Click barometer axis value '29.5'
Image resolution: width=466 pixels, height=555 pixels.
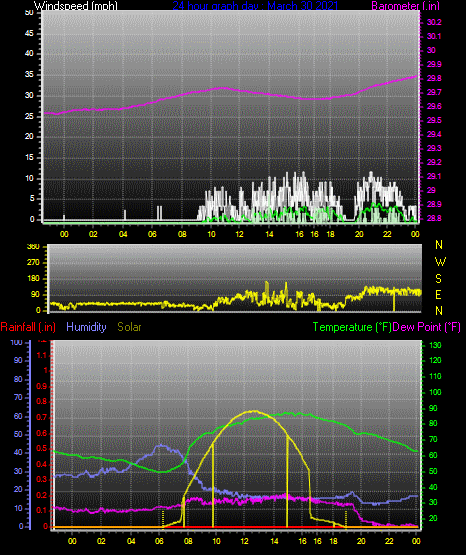[434, 120]
